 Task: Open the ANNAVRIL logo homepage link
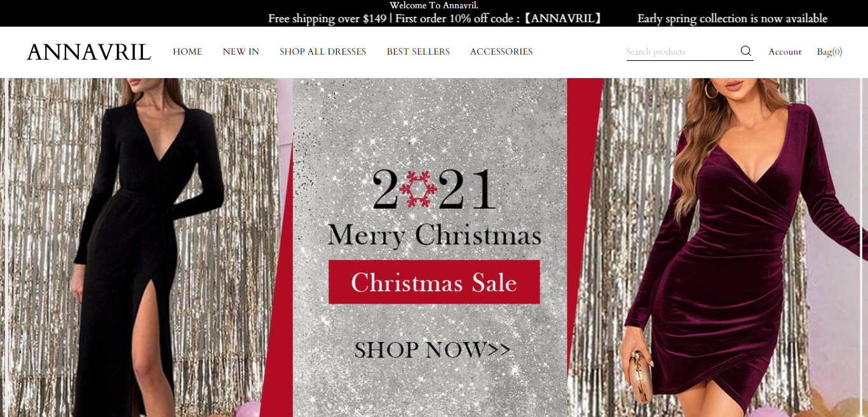pyautogui.click(x=89, y=52)
